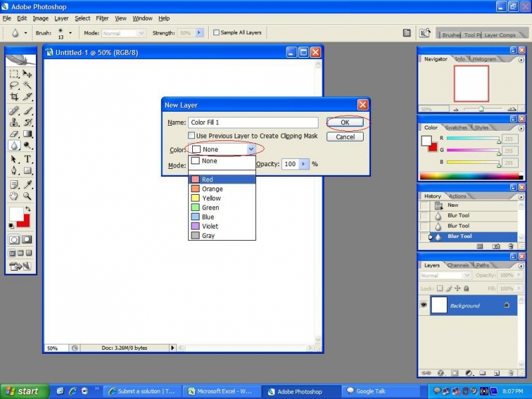
Task: Open the Filter menu
Action: pyautogui.click(x=102, y=18)
